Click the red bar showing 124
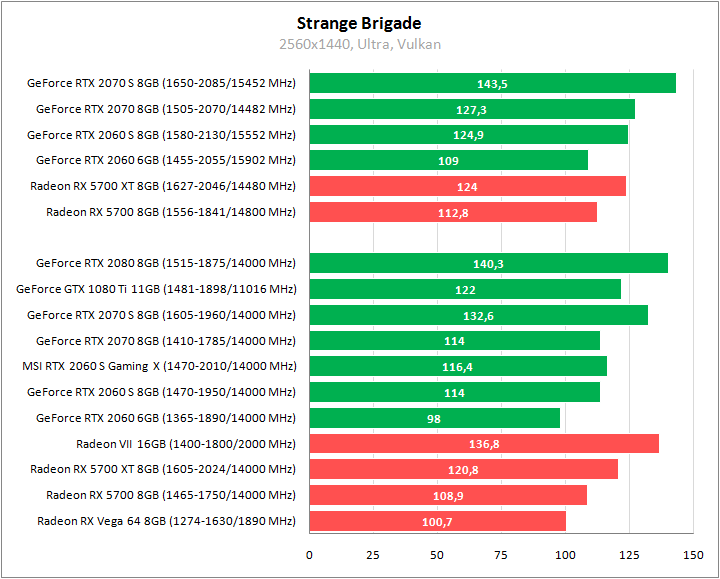Viewport: 720px width, 579px height. 467,186
